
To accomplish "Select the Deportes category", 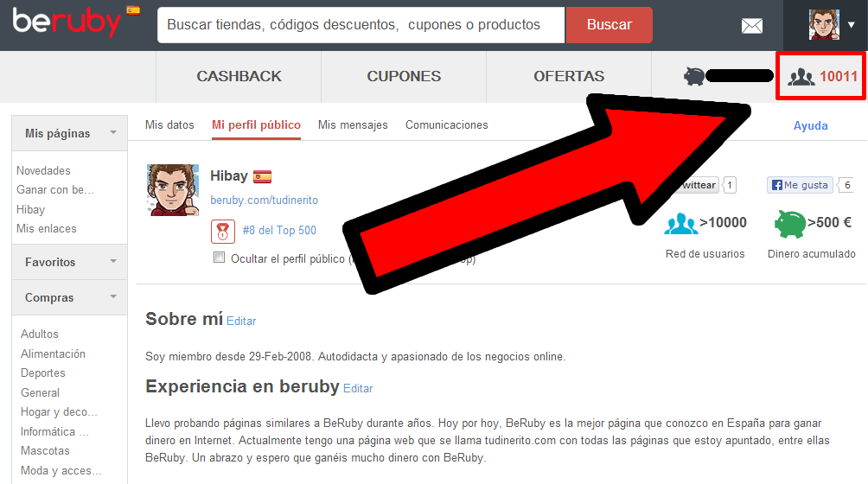I will [x=42, y=373].
